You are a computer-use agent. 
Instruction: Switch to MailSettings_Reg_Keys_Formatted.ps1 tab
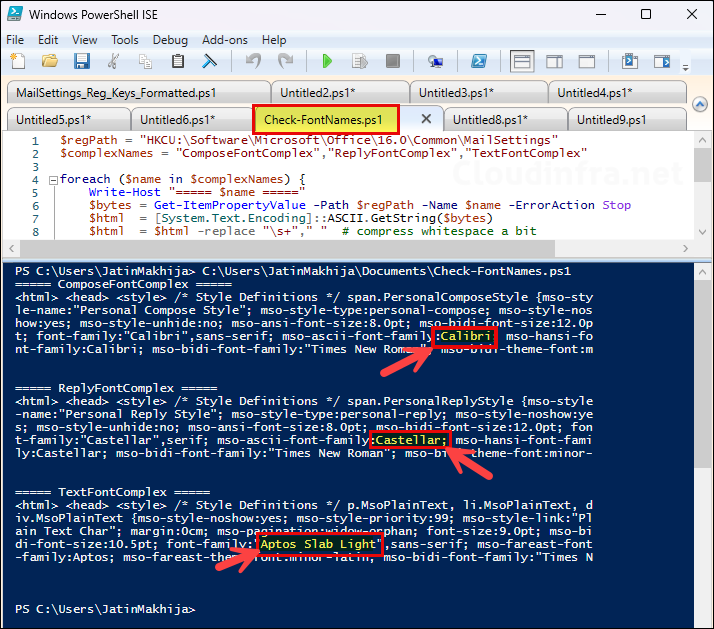(138, 93)
